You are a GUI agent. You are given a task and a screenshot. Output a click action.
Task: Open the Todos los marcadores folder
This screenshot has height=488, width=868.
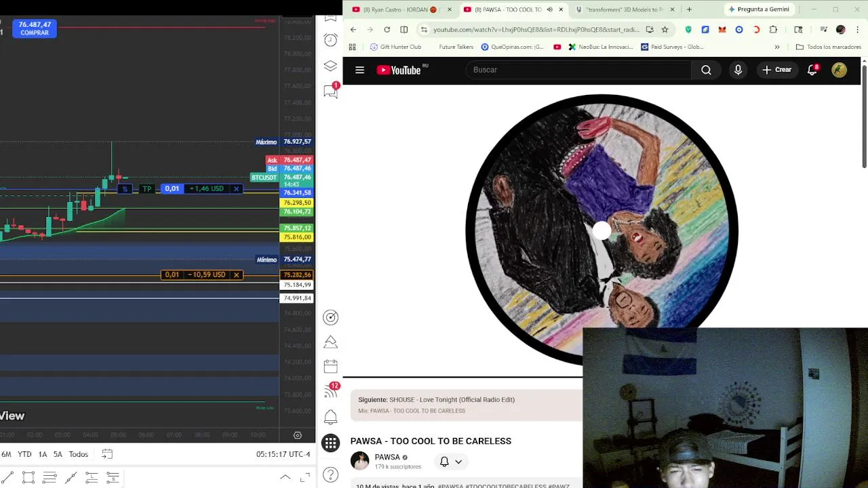coord(828,47)
